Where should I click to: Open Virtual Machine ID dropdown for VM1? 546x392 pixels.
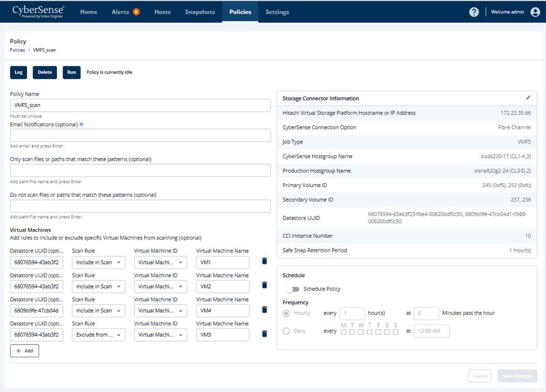click(160, 262)
